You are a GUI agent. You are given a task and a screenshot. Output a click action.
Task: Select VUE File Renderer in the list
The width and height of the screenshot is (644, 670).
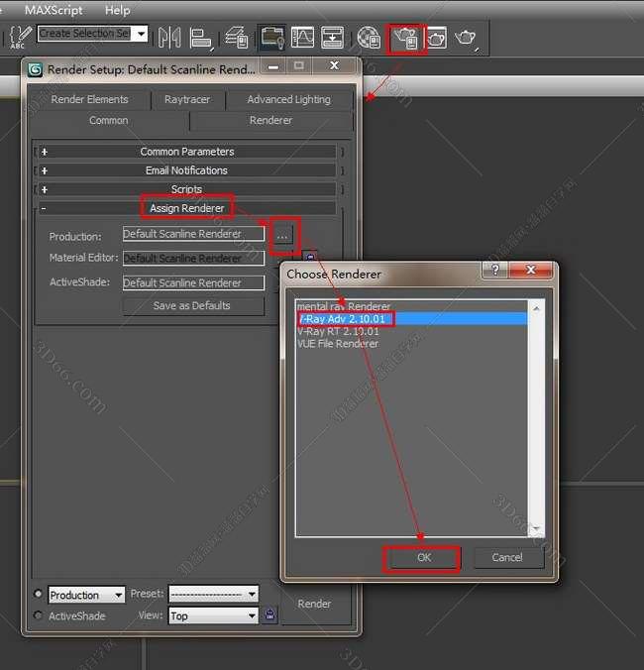412,344
